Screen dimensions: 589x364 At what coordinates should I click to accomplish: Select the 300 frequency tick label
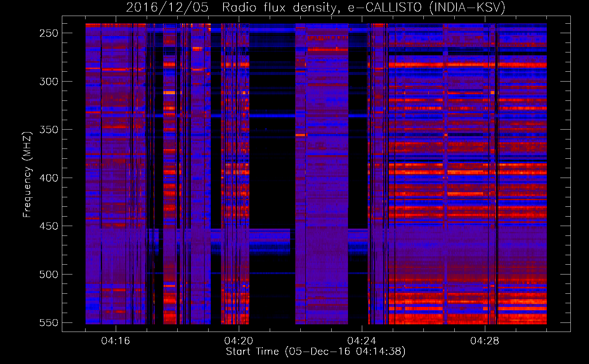pos(49,82)
